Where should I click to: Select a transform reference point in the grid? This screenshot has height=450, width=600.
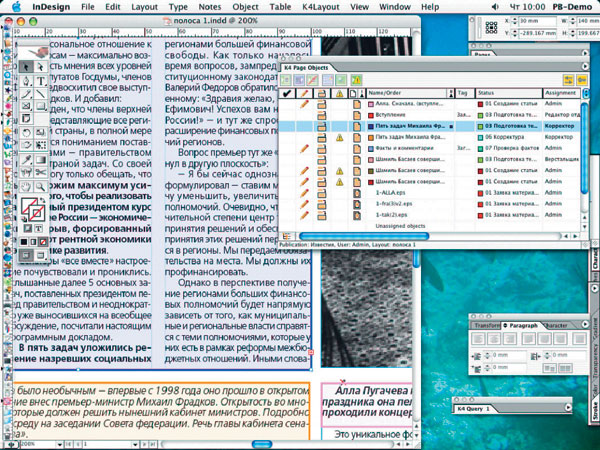(491, 28)
